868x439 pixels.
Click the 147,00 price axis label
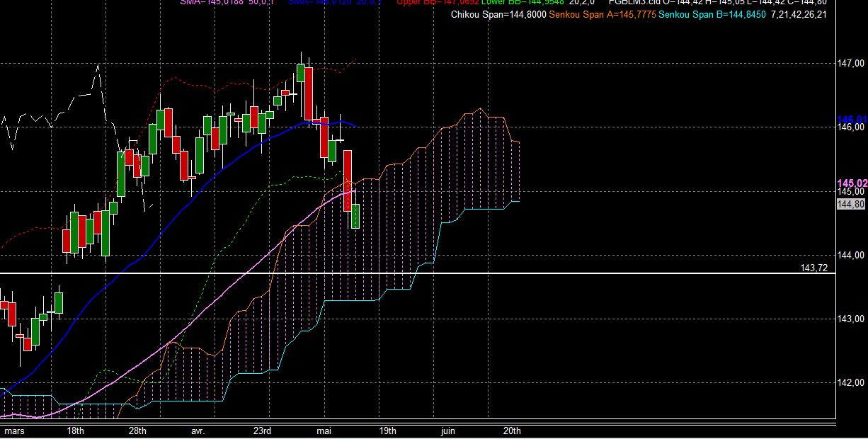(850, 64)
